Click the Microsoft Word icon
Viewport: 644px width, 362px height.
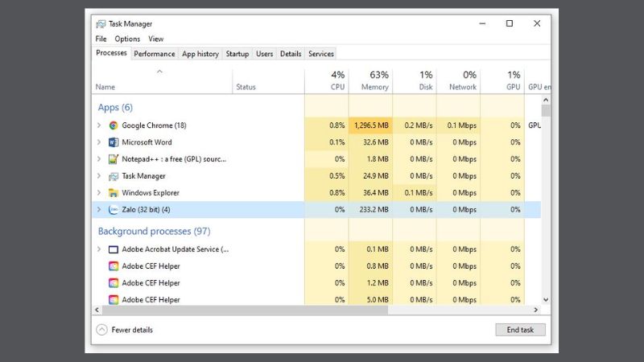[114, 142]
